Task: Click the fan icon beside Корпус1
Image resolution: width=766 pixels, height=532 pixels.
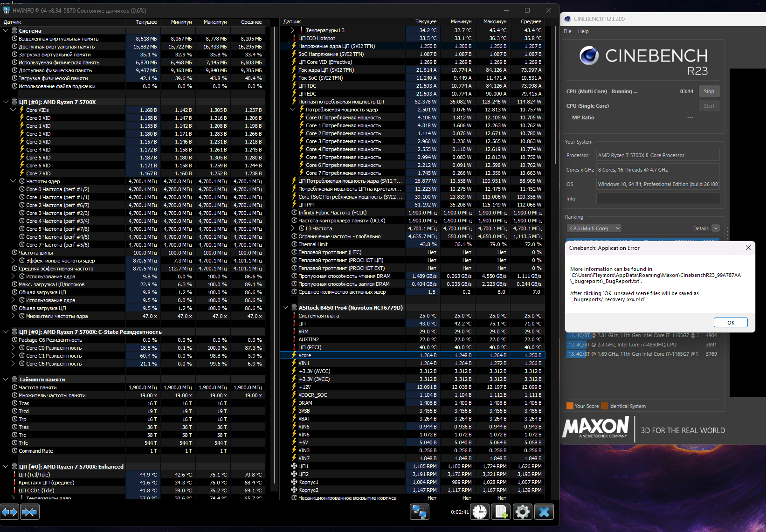Action: (294, 482)
